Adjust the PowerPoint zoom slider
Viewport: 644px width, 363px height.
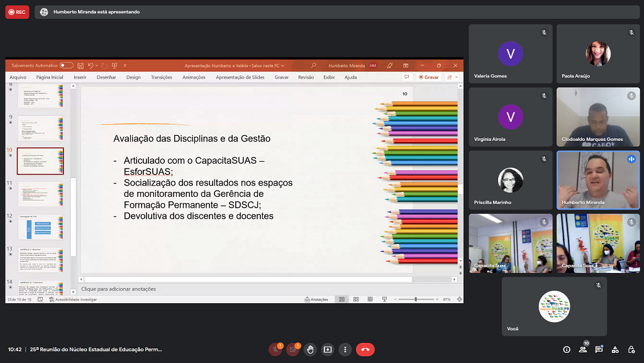click(x=416, y=299)
